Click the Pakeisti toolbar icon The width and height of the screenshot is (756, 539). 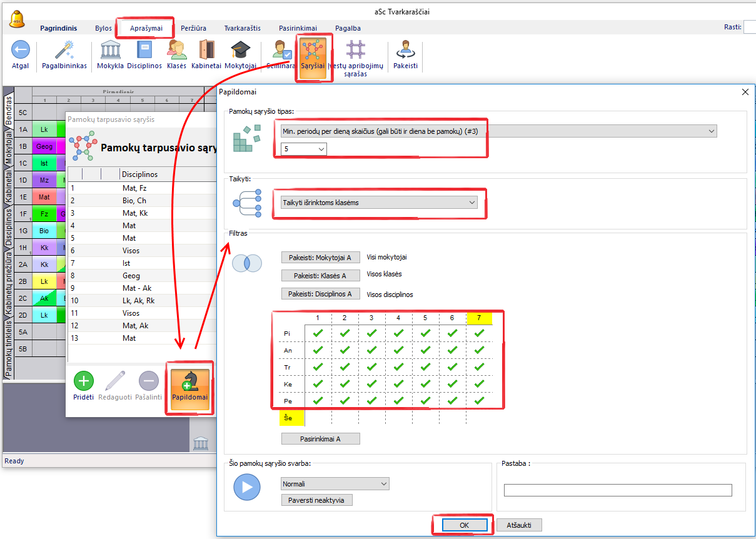[x=405, y=51]
